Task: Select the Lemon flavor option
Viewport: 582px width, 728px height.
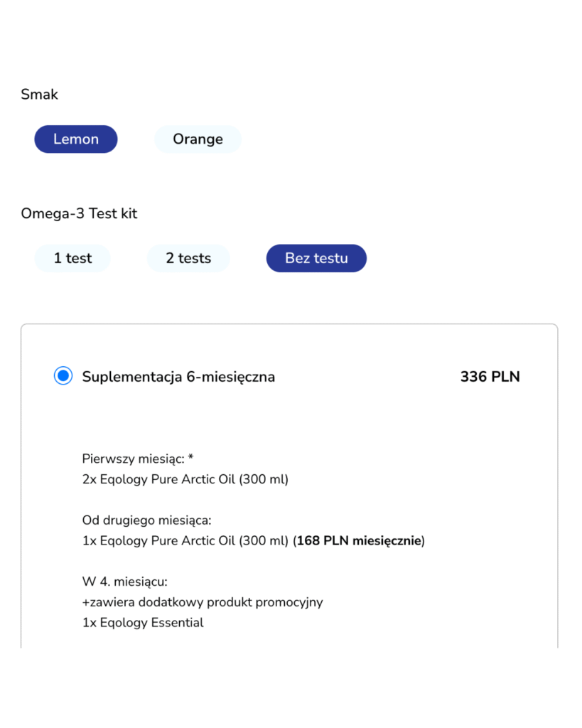Action: click(76, 139)
